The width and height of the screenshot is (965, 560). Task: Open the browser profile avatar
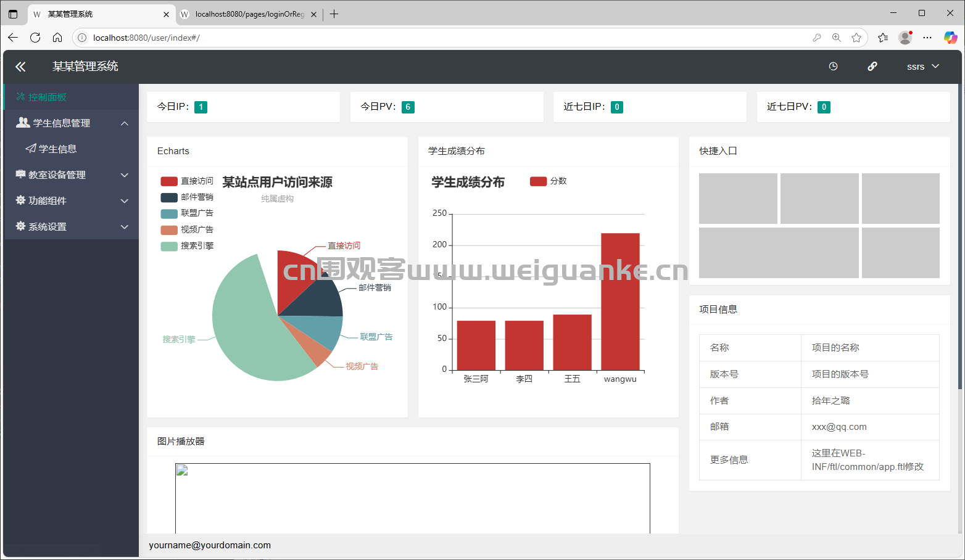(905, 38)
